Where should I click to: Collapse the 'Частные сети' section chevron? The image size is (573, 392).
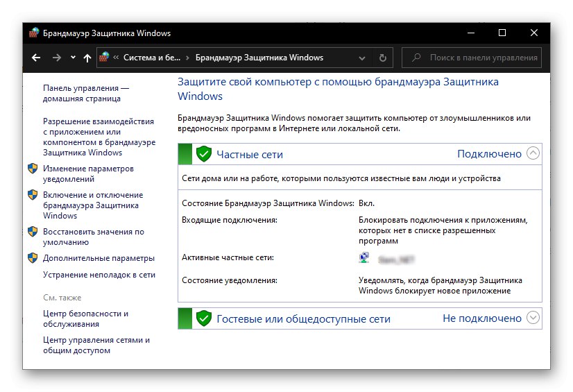[533, 153]
